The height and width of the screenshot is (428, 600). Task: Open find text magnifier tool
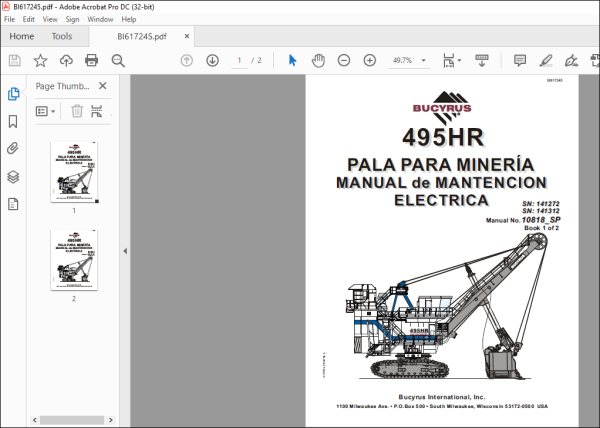(x=118, y=60)
